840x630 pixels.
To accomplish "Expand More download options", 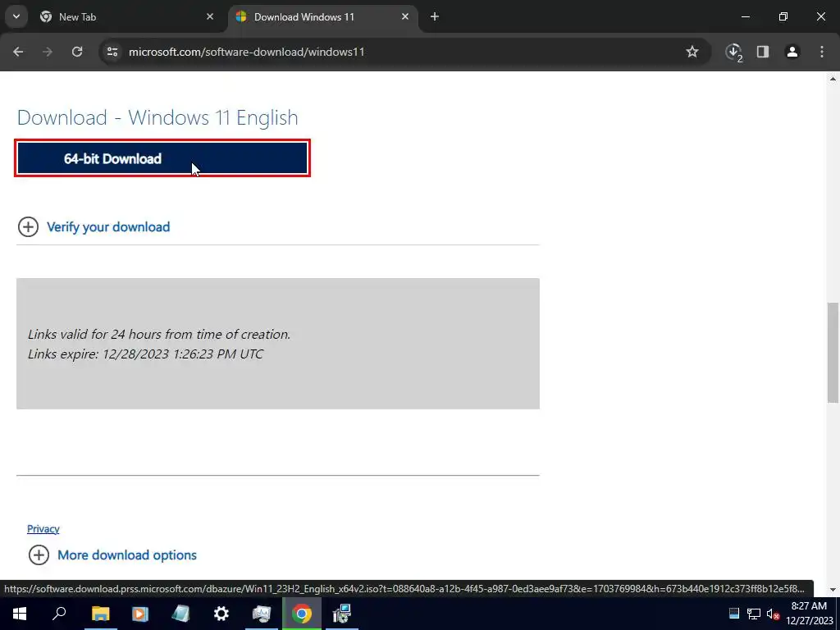I will pyautogui.click(x=112, y=555).
